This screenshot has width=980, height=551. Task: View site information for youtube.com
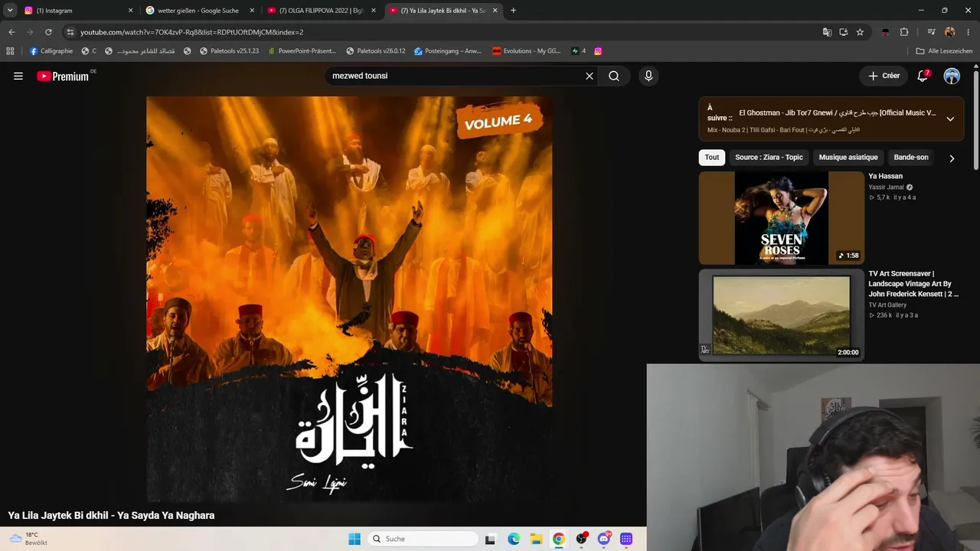pyautogui.click(x=70, y=32)
